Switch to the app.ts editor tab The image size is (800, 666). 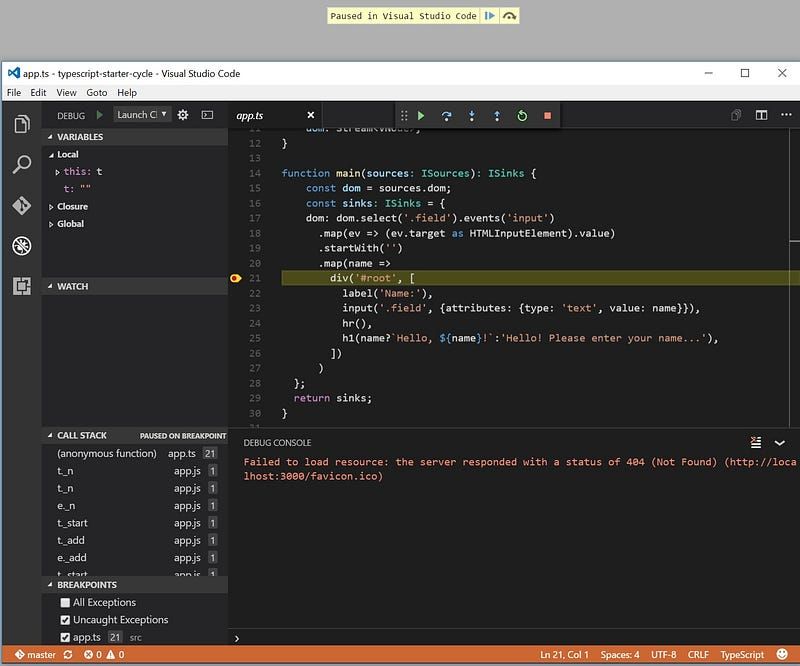pos(249,115)
